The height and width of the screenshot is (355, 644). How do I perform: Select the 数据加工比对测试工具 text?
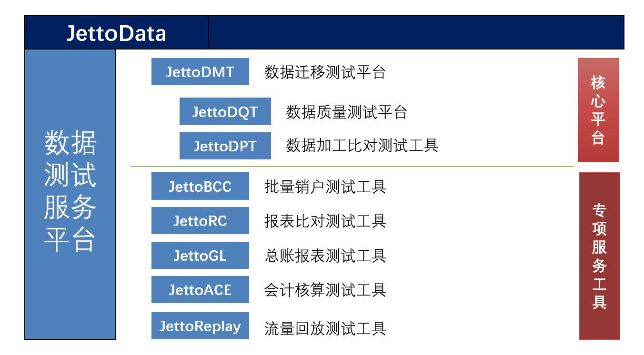(362, 146)
